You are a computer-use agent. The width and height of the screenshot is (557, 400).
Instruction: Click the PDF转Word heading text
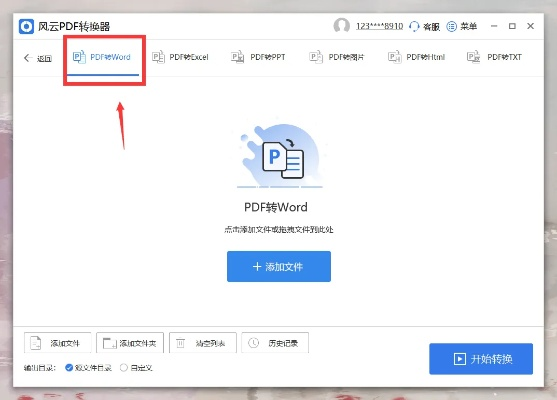tap(276, 207)
